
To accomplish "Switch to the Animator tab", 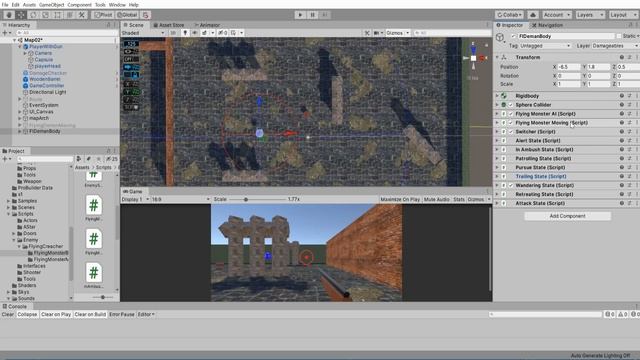I will [x=207, y=25].
